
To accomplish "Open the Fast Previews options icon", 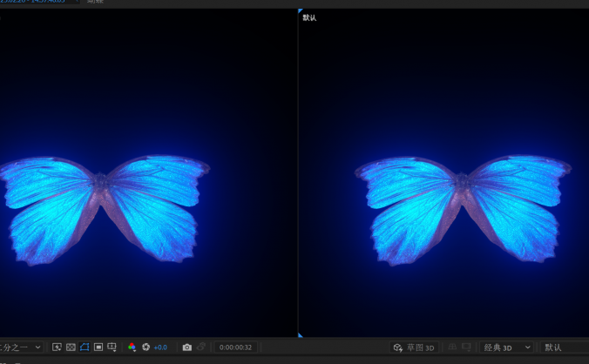I will click(57, 347).
